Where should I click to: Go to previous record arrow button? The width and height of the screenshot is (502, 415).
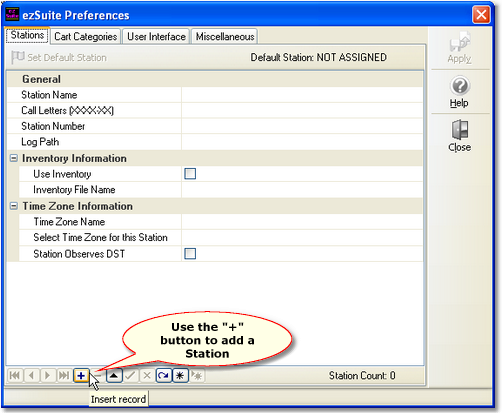(x=31, y=376)
